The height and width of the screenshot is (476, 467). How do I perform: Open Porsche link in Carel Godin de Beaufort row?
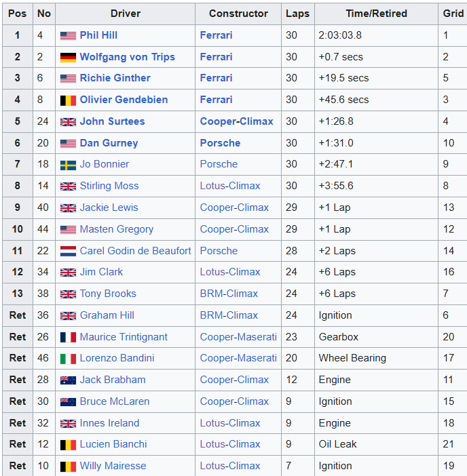pyautogui.click(x=219, y=251)
